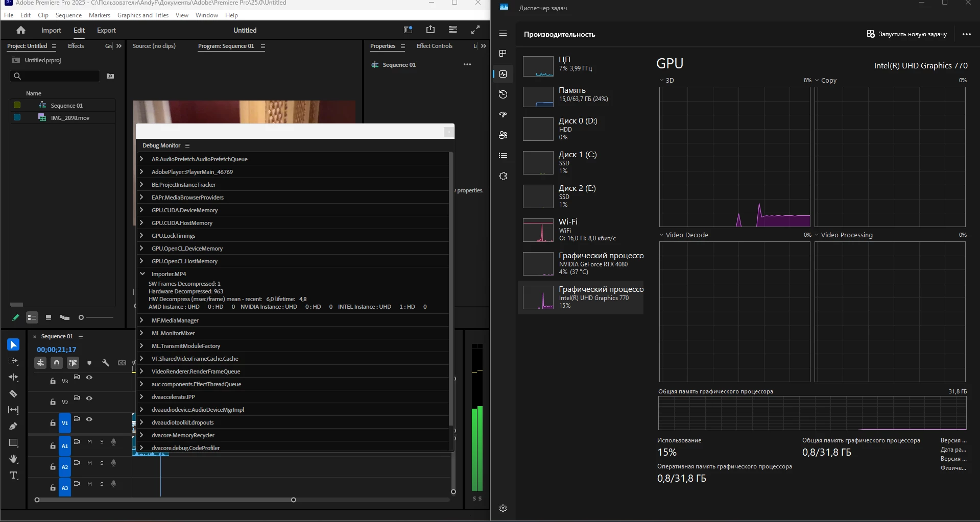Viewport: 980px width, 522px height.
Task: Expand GPU.CUDA.DeviceMemory in Debug Monitor
Action: click(x=142, y=210)
